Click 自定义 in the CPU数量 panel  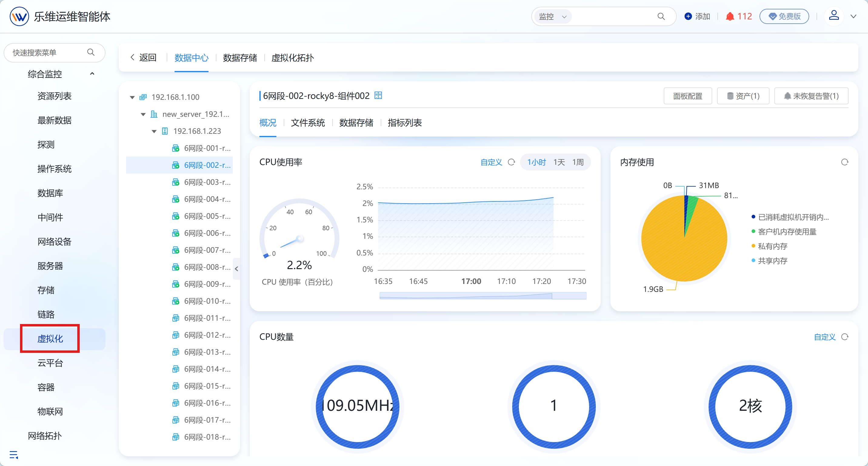(x=825, y=337)
